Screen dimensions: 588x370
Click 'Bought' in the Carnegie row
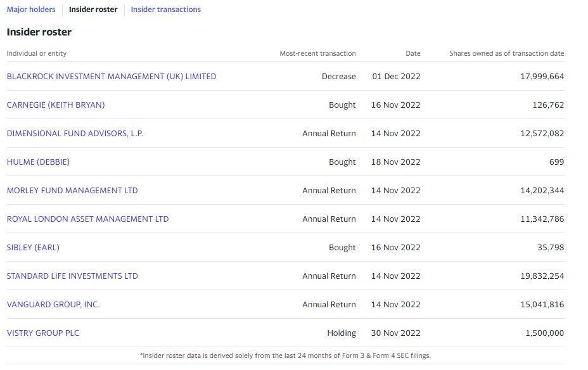(x=342, y=105)
